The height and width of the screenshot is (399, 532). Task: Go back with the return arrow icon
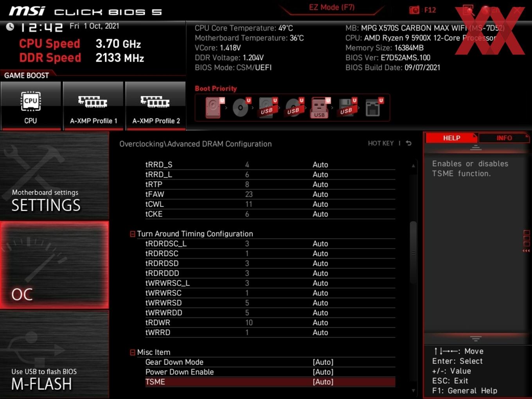pyautogui.click(x=409, y=143)
